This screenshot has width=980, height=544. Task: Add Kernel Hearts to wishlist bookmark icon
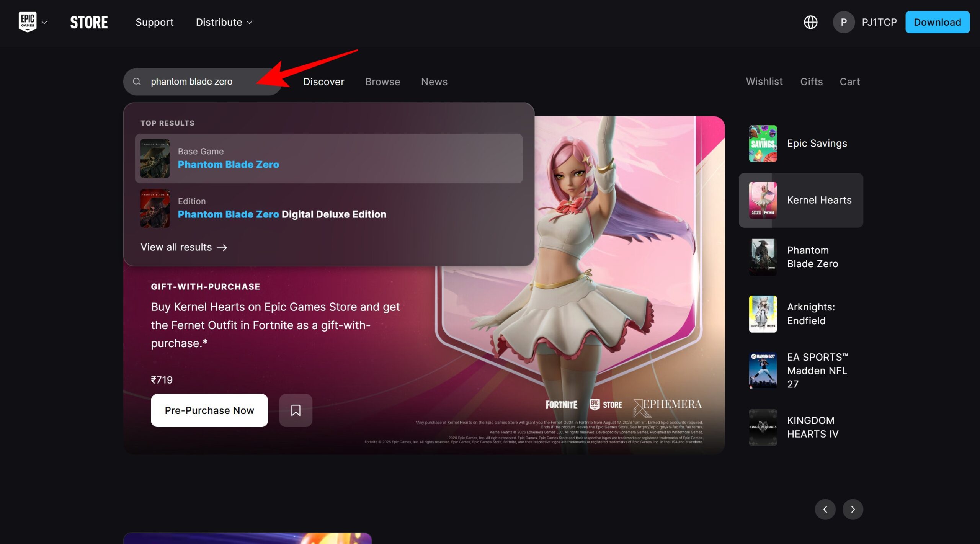pyautogui.click(x=296, y=410)
